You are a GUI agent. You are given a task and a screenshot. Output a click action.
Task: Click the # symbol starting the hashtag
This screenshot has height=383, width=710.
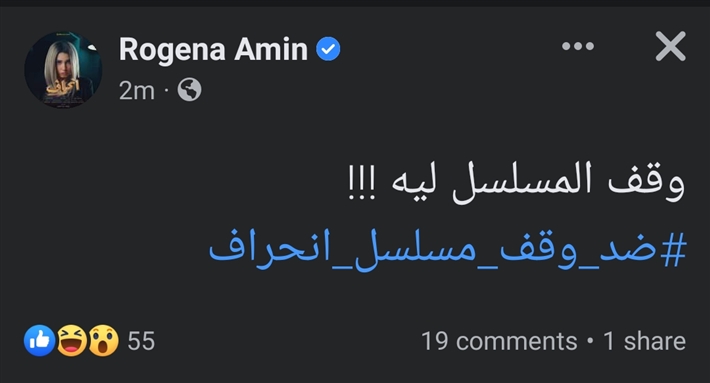coord(673,250)
